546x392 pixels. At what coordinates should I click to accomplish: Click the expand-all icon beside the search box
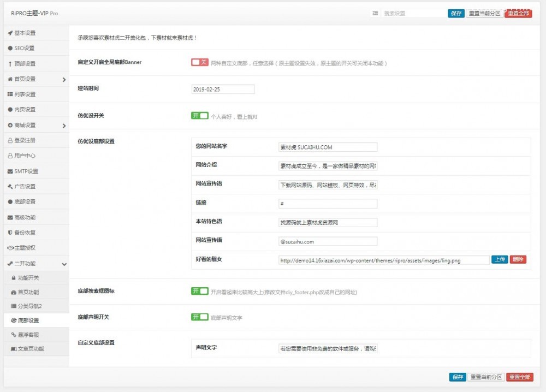click(376, 14)
